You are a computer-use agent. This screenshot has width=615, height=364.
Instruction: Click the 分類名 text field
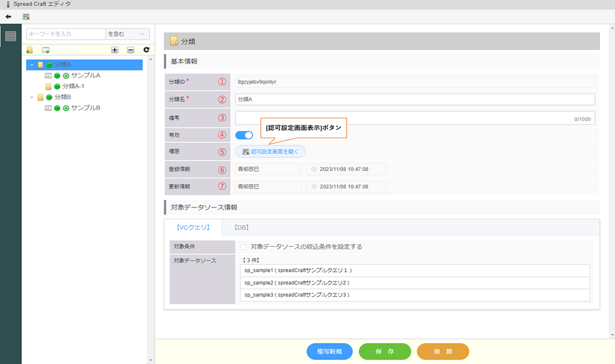click(414, 99)
